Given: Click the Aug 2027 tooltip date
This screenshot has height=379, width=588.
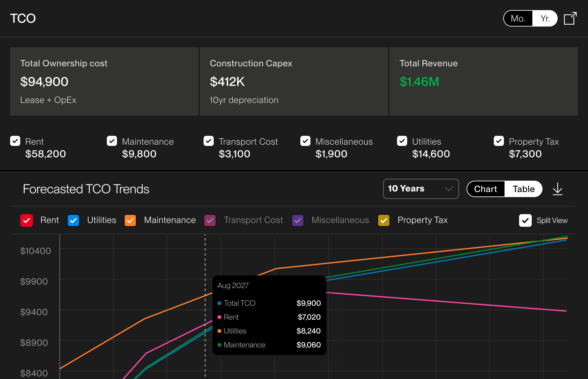Looking at the screenshot, I should point(233,286).
